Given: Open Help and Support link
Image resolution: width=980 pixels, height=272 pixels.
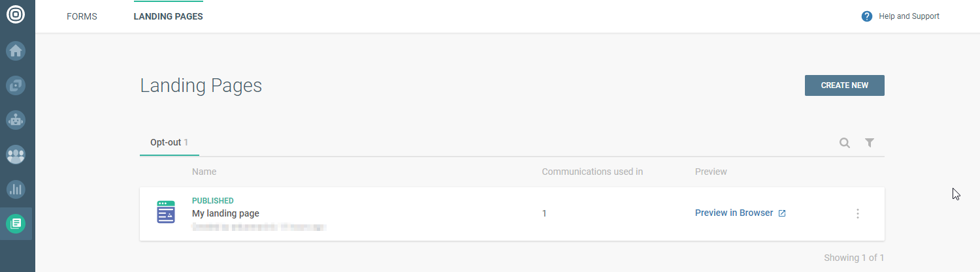Looking at the screenshot, I should point(909,16).
